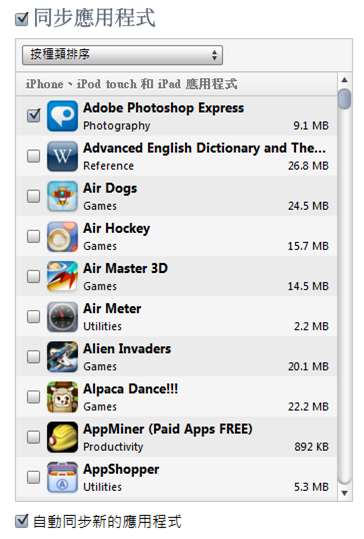Check the Air Hockey checkbox

(x=33, y=236)
